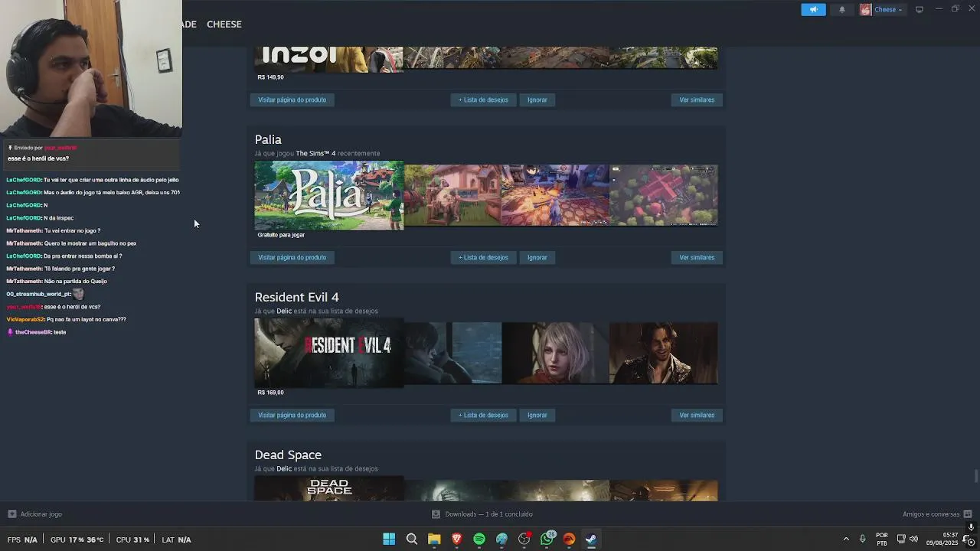View the Palia cart-and-crops screenshot

tap(452, 195)
